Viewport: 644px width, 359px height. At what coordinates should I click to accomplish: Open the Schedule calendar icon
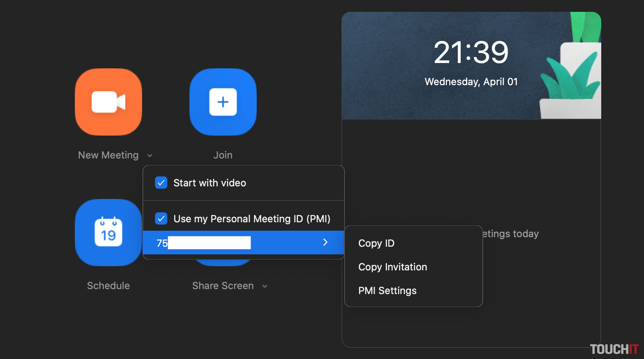[x=108, y=233]
